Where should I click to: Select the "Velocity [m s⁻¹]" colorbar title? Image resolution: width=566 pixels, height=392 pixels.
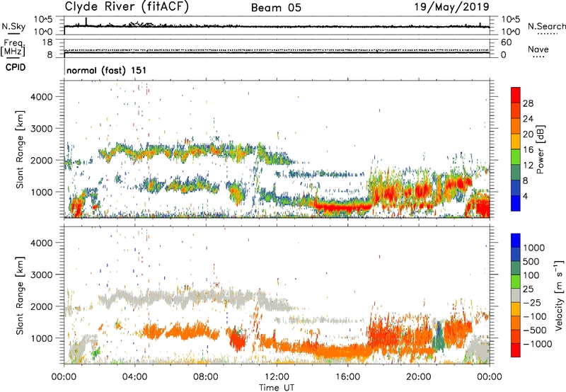pyautogui.click(x=559, y=296)
